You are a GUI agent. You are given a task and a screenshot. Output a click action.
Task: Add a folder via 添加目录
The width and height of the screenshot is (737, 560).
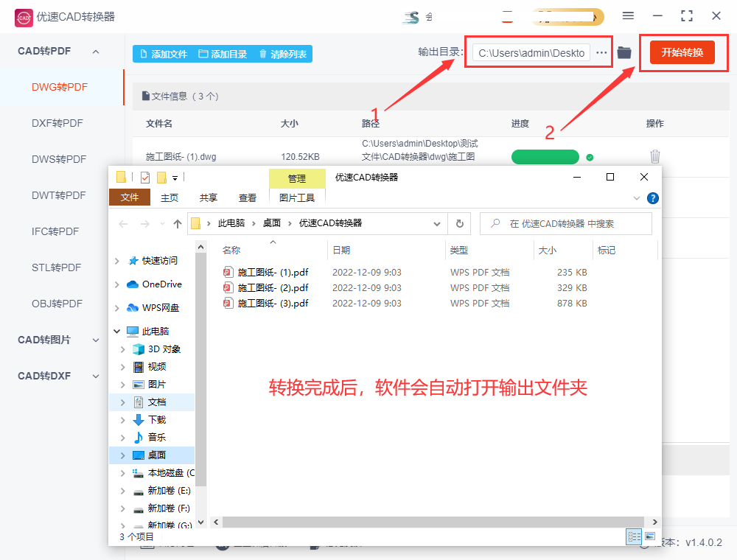tap(223, 54)
